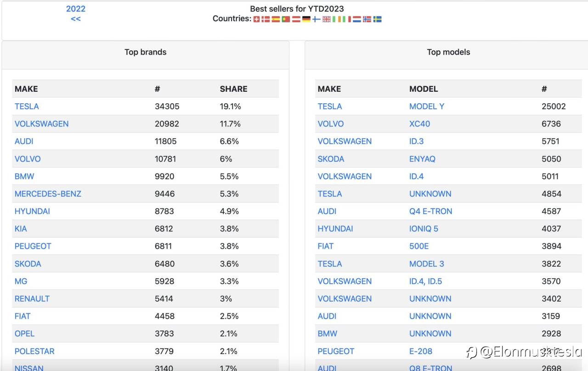
Task: Select the Netherlands flag icon
Action: (x=357, y=19)
